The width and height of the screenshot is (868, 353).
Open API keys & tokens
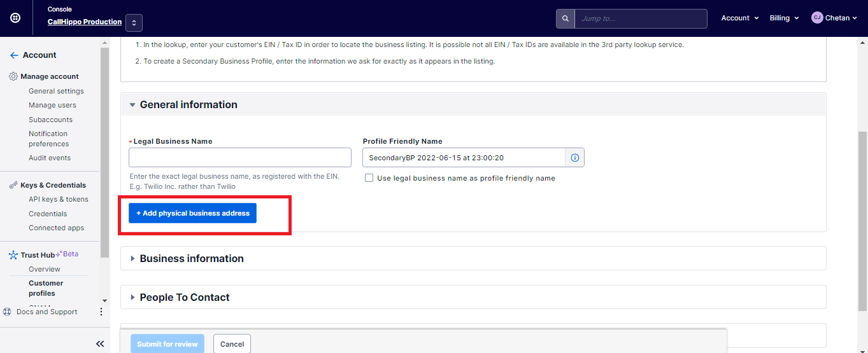click(59, 199)
